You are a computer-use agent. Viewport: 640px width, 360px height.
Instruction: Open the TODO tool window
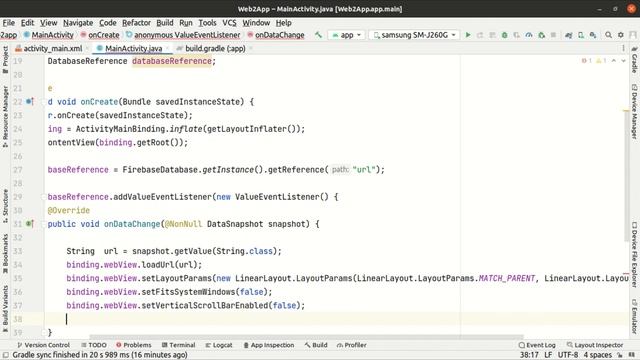(94, 345)
